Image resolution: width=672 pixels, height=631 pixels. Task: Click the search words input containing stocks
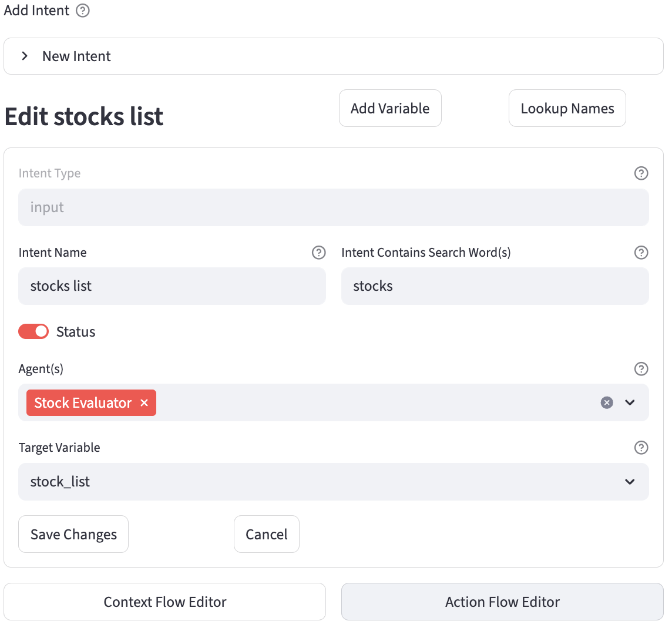[495, 286]
